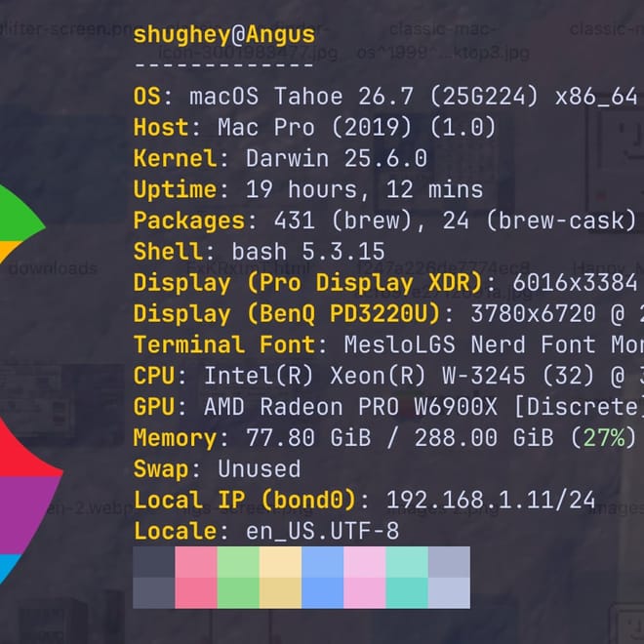Select the 'Unused' swap value
This screenshot has height=644, width=644.
[260, 469]
